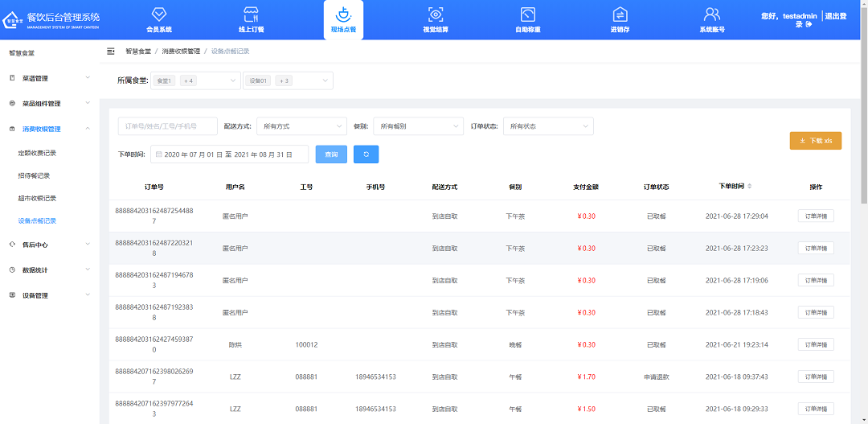
Task: Expand the 菜谱管理 sidebar menu
Action: 48,78
